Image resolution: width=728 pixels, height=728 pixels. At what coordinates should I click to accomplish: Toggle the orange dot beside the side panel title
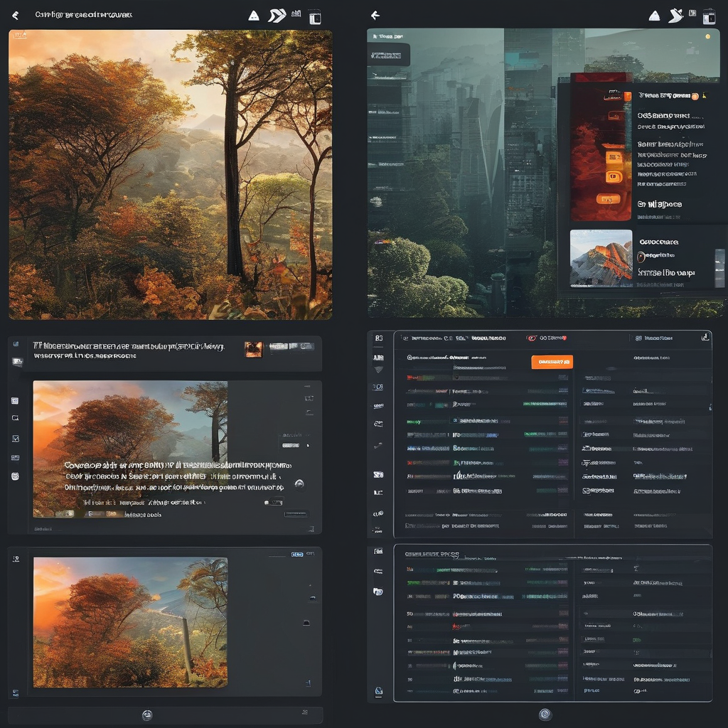pyautogui.click(x=695, y=96)
